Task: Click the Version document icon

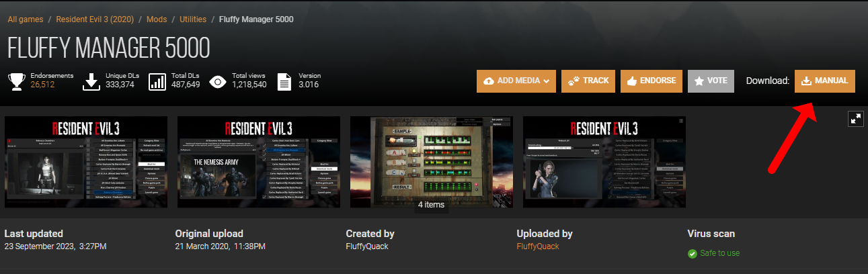Action: pyautogui.click(x=284, y=81)
